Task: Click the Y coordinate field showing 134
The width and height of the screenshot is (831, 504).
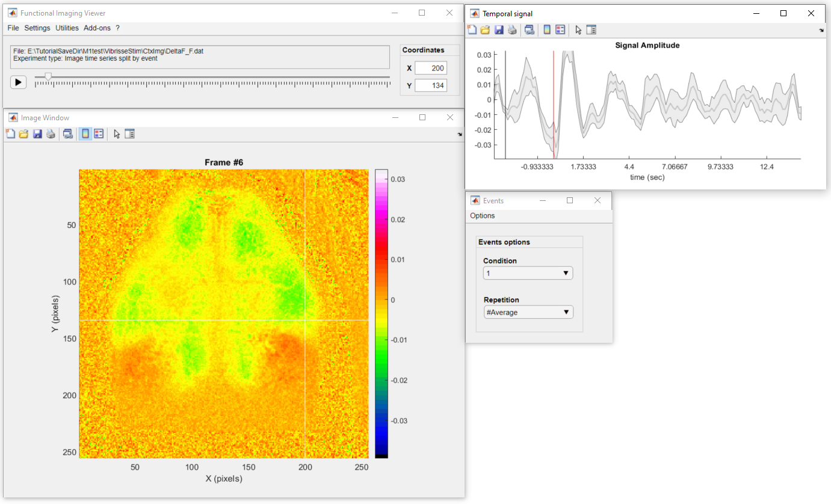Action: [431, 85]
